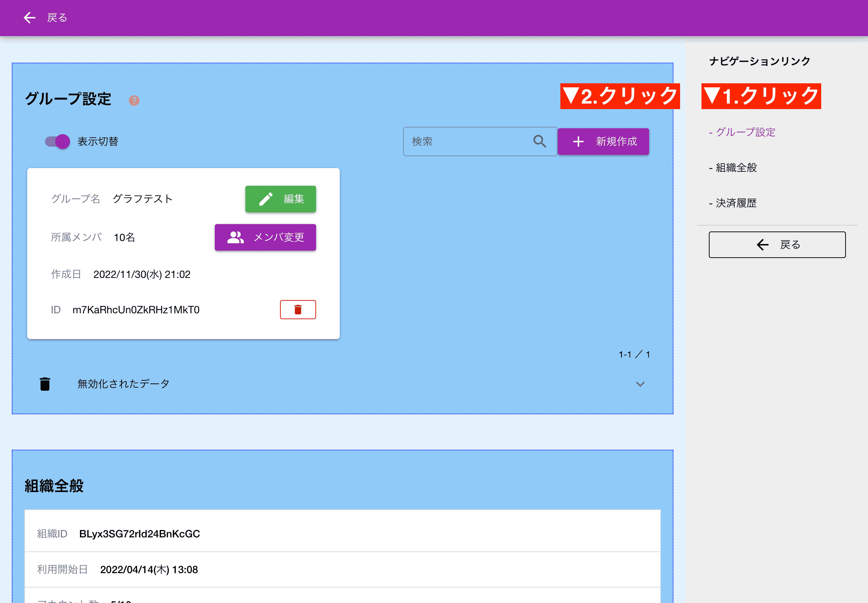Click the ▼2.クリック red marker
This screenshot has height=603, width=868.
coord(620,96)
